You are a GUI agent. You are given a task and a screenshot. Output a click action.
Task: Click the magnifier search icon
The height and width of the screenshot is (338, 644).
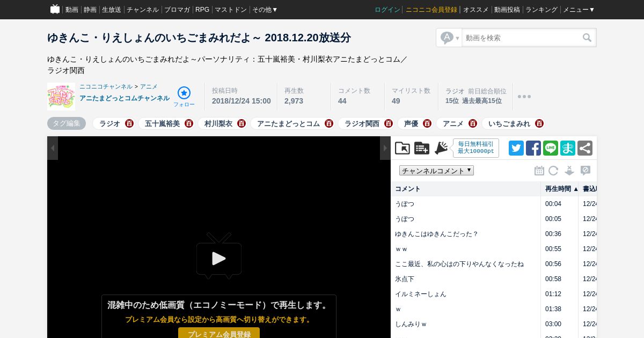(x=587, y=38)
